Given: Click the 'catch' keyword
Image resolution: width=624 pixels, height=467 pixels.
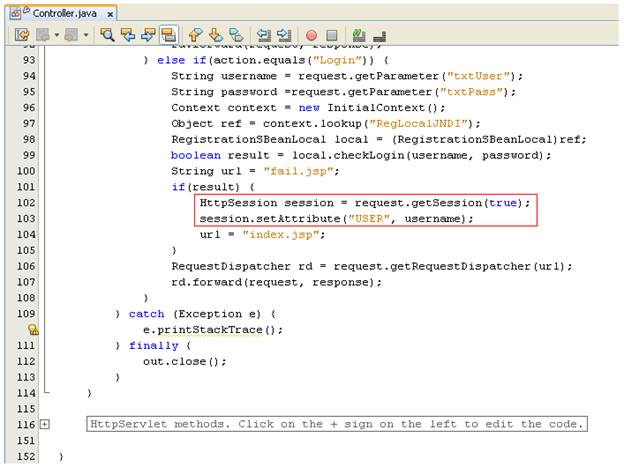Looking at the screenshot, I should (x=146, y=314).
